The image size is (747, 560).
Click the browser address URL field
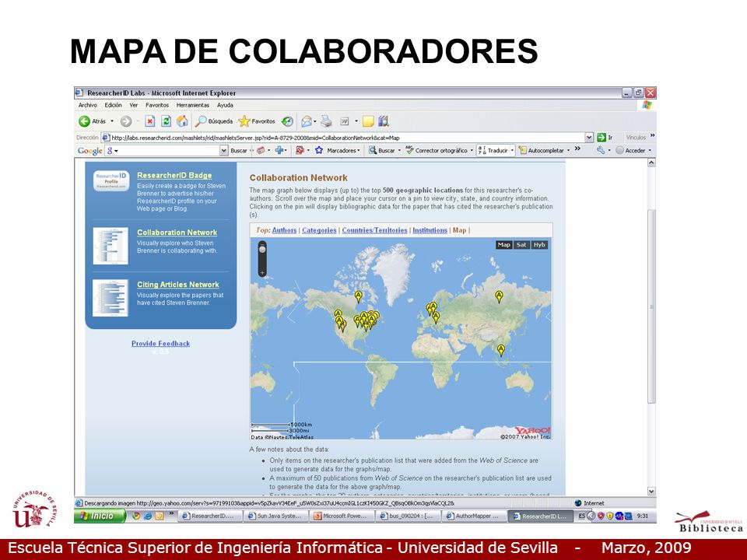click(x=348, y=138)
